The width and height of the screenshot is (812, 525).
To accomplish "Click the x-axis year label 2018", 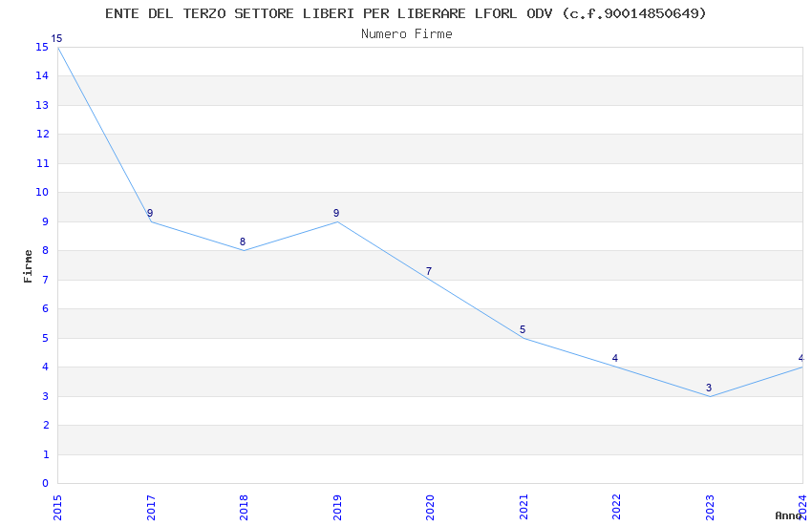I will pyautogui.click(x=244, y=508).
